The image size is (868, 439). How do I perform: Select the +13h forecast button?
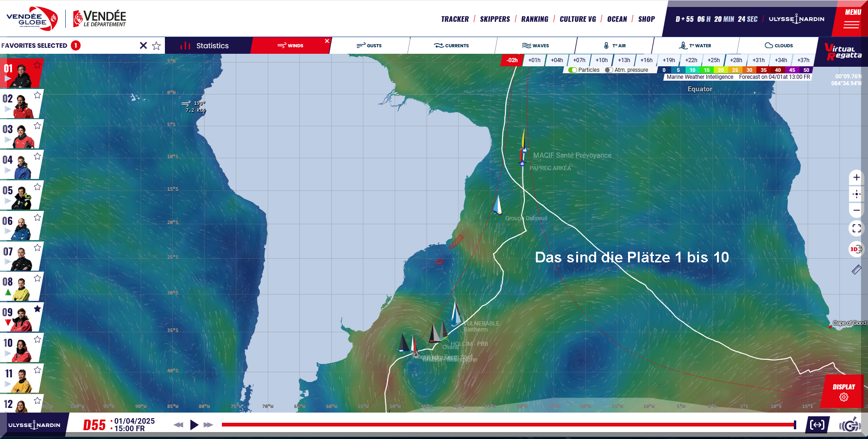point(623,60)
